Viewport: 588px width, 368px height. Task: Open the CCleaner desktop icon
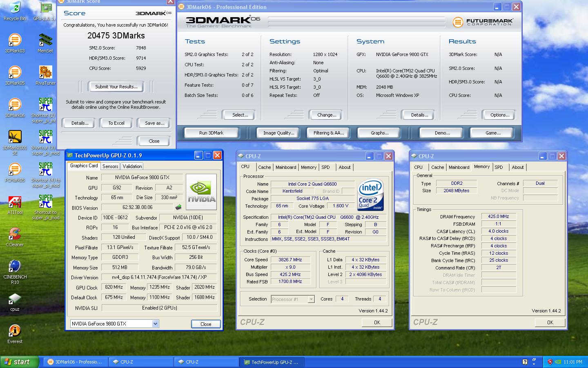15,237
